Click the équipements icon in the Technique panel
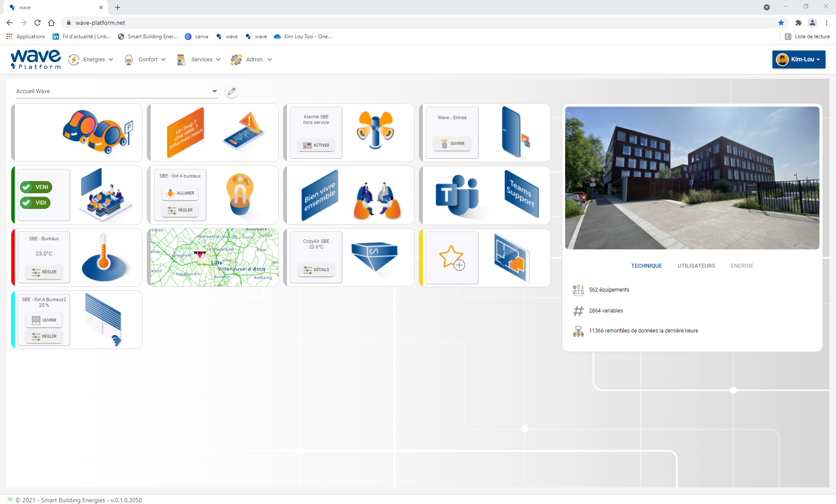This screenshot has height=504, width=836. 579,289
